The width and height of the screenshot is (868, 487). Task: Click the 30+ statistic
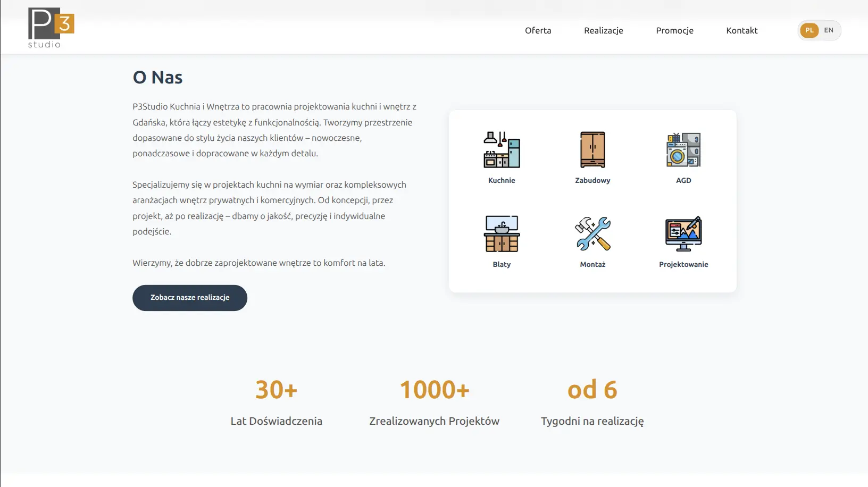tap(276, 390)
